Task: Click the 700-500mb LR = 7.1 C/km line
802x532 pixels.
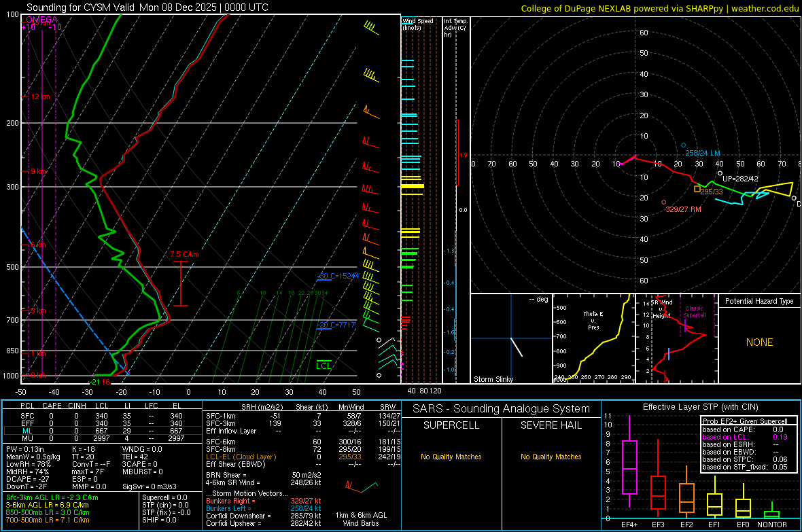Action: 48,520
